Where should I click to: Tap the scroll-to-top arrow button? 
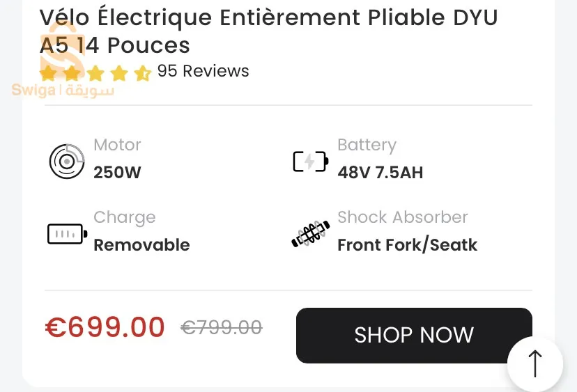[x=534, y=363]
